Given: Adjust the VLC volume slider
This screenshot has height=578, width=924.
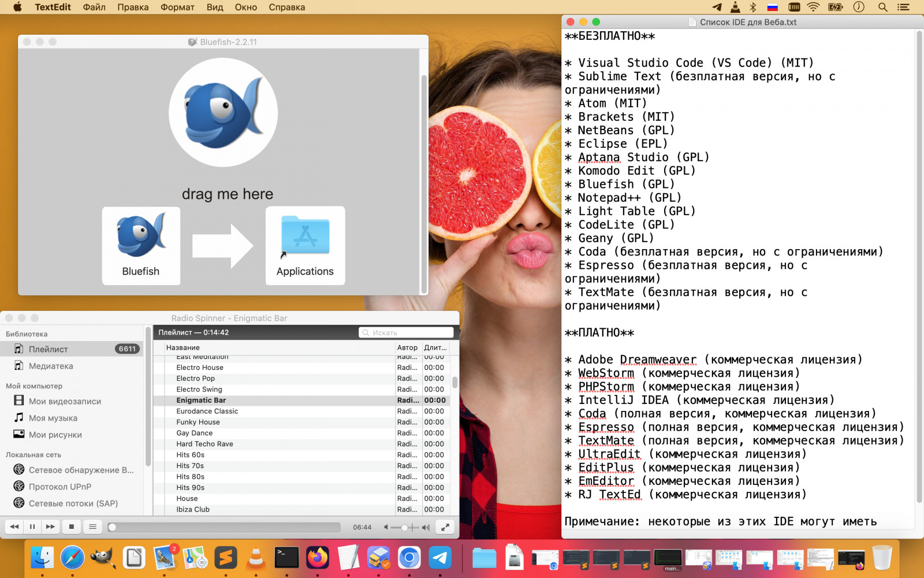Looking at the screenshot, I should 405,527.
